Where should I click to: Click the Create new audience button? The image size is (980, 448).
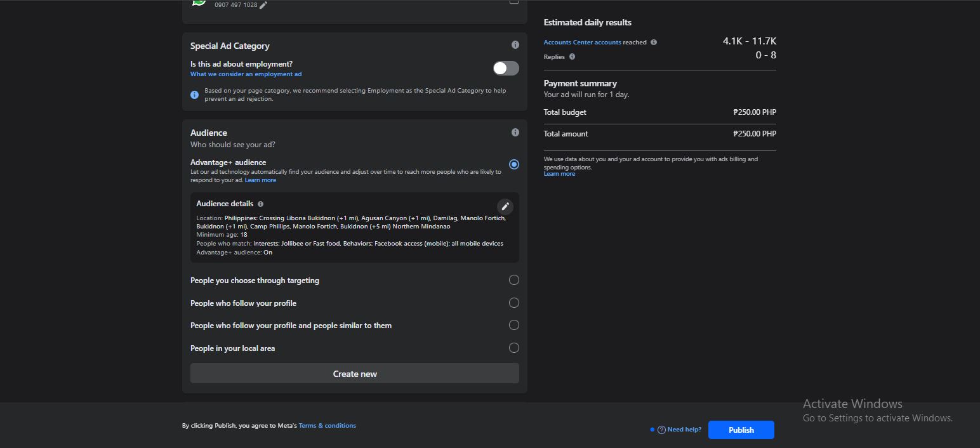pyautogui.click(x=355, y=374)
